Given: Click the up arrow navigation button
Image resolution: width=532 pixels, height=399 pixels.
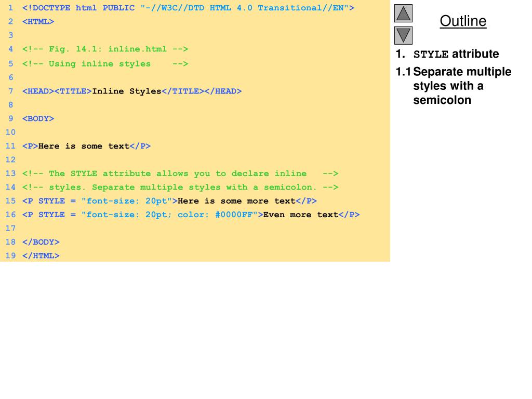Looking at the screenshot, I should click(x=403, y=13).
